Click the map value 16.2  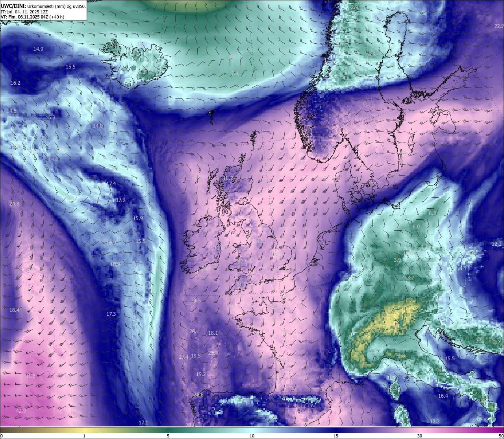(x=15, y=83)
